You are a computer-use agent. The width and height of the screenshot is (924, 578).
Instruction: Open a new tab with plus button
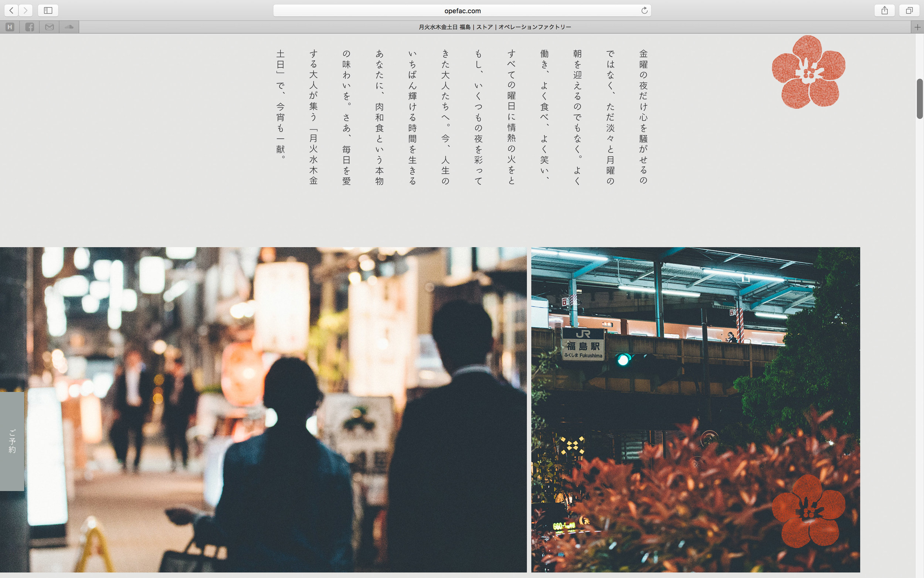tap(917, 27)
